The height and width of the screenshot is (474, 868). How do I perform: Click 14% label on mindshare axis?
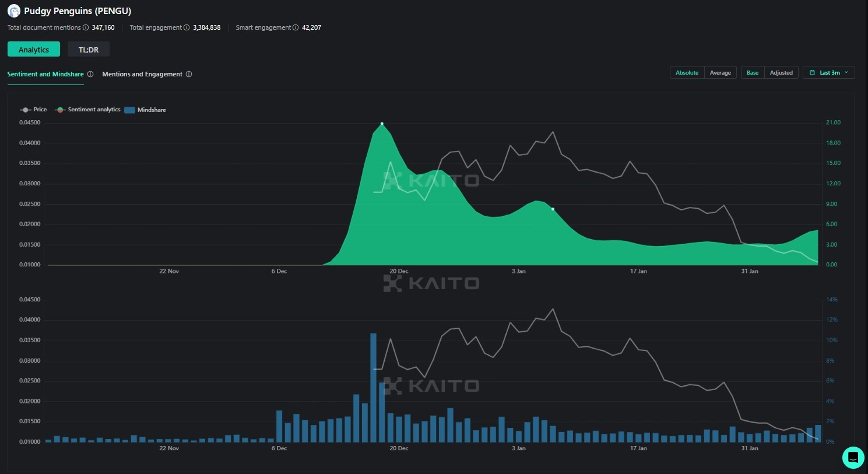pyautogui.click(x=832, y=300)
